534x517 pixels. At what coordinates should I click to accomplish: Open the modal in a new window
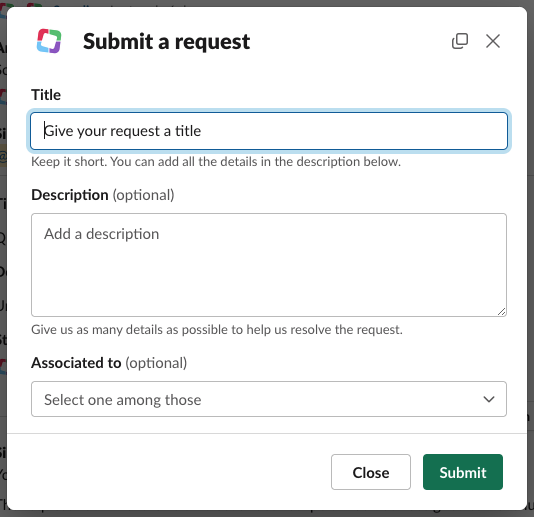pyautogui.click(x=460, y=41)
